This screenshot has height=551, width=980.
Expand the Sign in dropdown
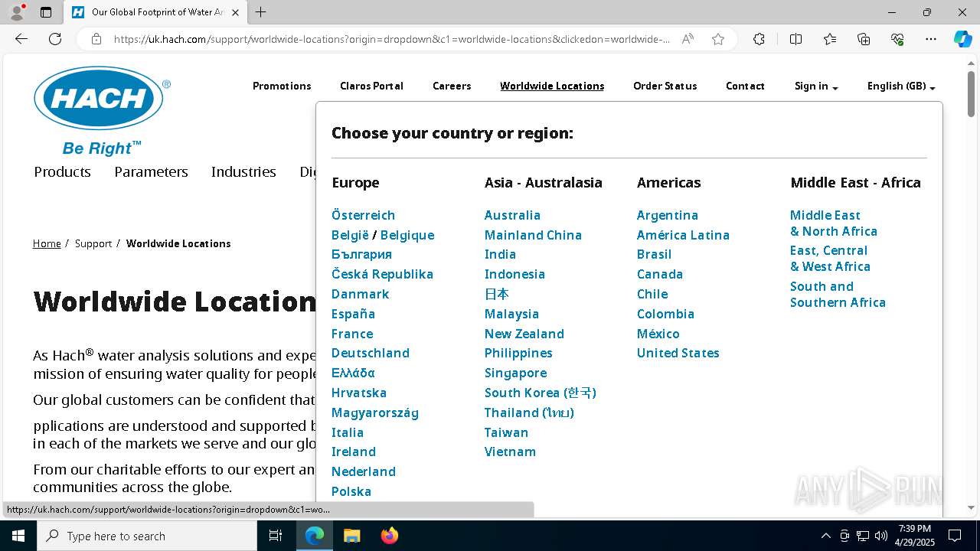pos(816,86)
